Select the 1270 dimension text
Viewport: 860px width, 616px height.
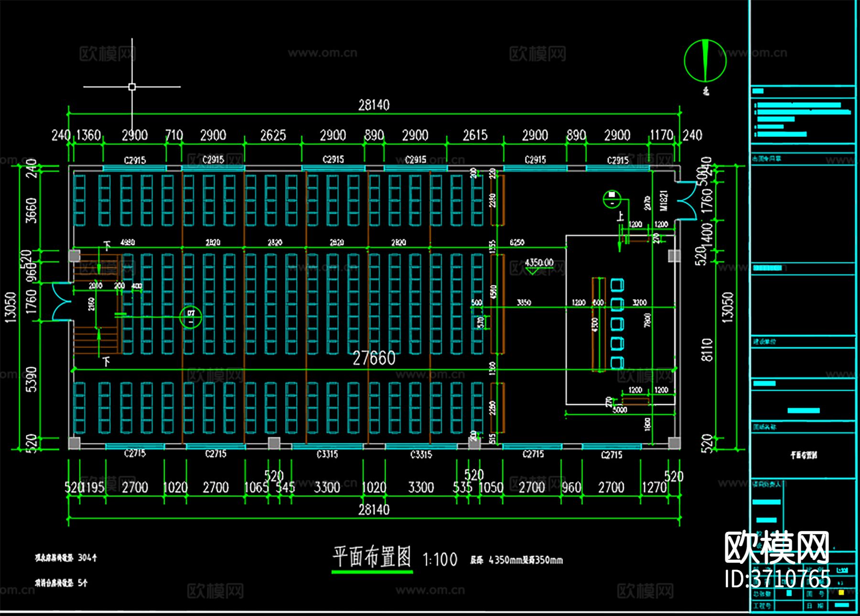point(654,487)
